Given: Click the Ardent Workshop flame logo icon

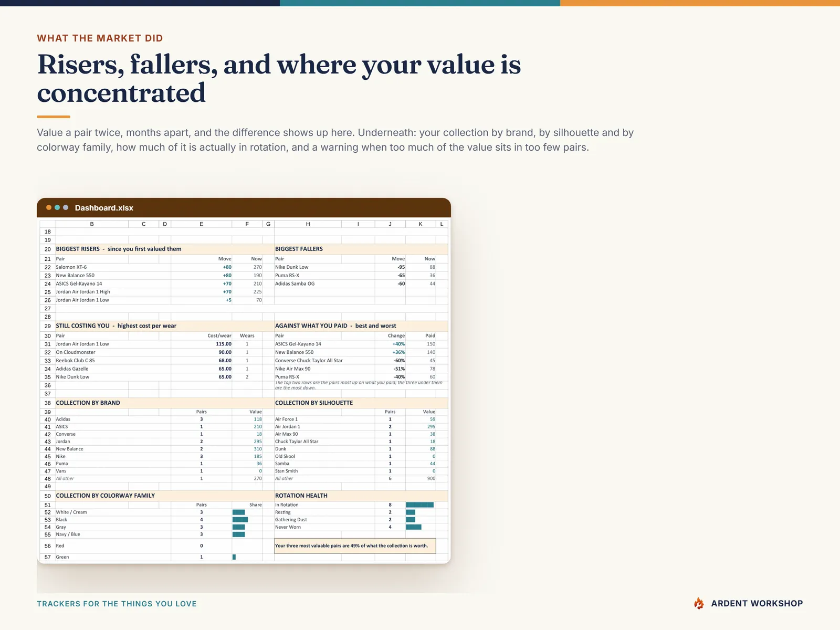Looking at the screenshot, I should 699,604.
